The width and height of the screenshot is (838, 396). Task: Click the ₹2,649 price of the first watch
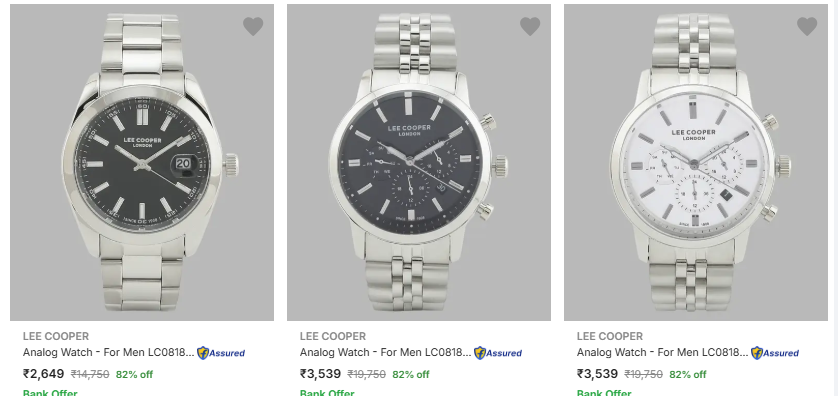[x=43, y=374]
